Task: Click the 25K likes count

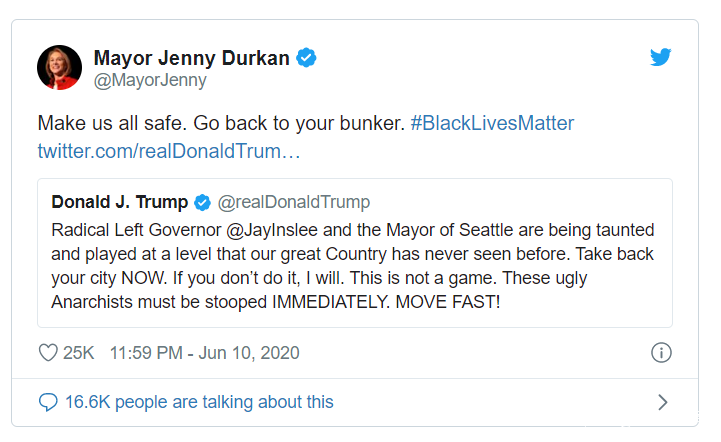Action: pos(79,353)
